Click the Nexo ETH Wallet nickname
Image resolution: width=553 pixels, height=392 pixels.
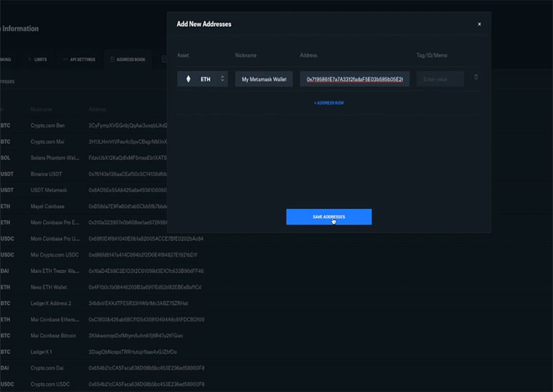click(49, 288)
